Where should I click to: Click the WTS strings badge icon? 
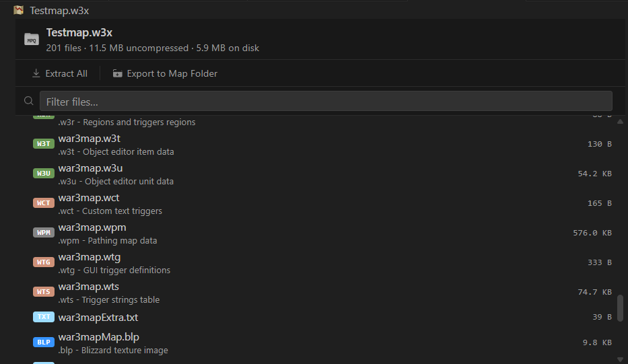click(44, 292)
